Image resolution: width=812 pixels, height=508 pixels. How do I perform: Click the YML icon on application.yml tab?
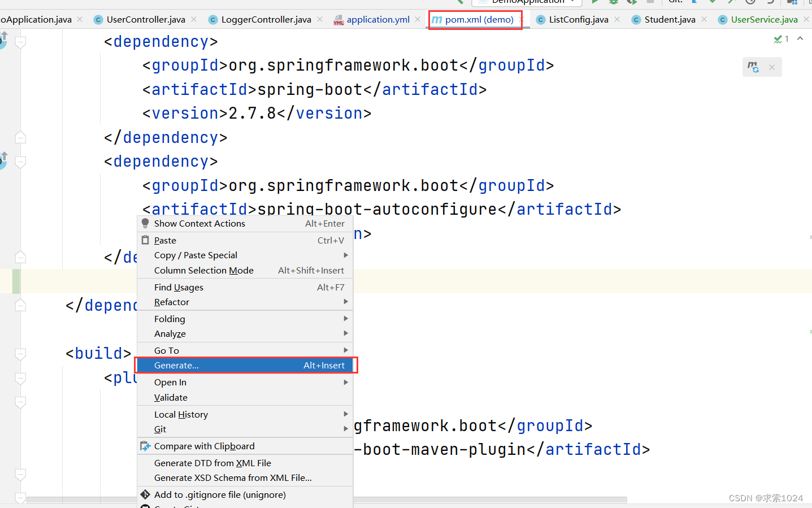[338, 20]
